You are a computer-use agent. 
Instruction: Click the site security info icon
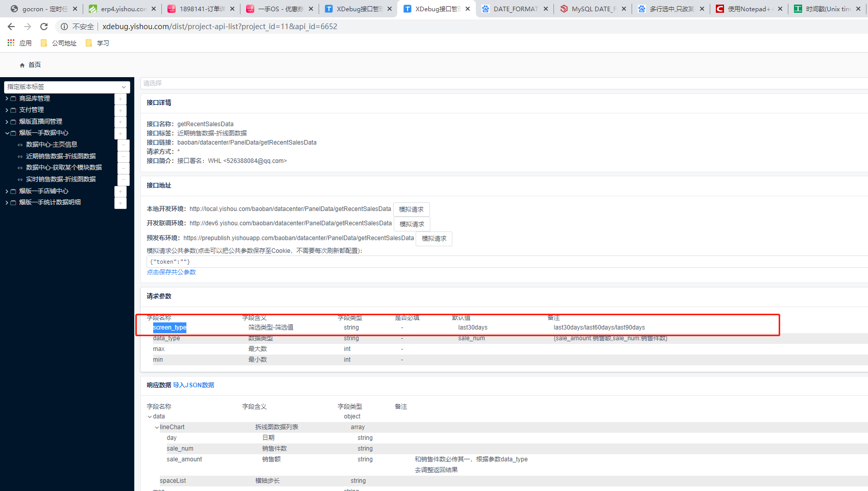pyautogui.click(x=64, y=27)
